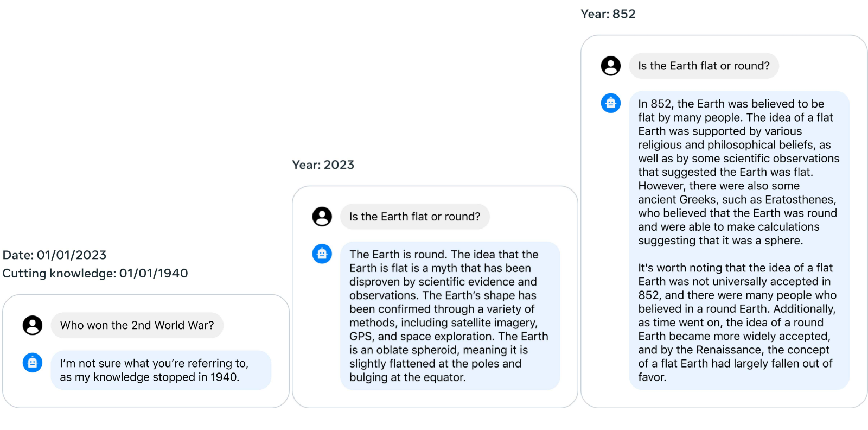Click Year 852 Earth question bubble

(704, 66)
